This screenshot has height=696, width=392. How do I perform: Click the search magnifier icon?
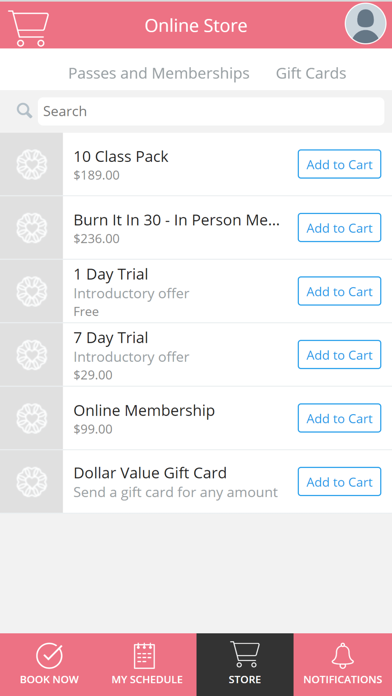pos(24,111)
